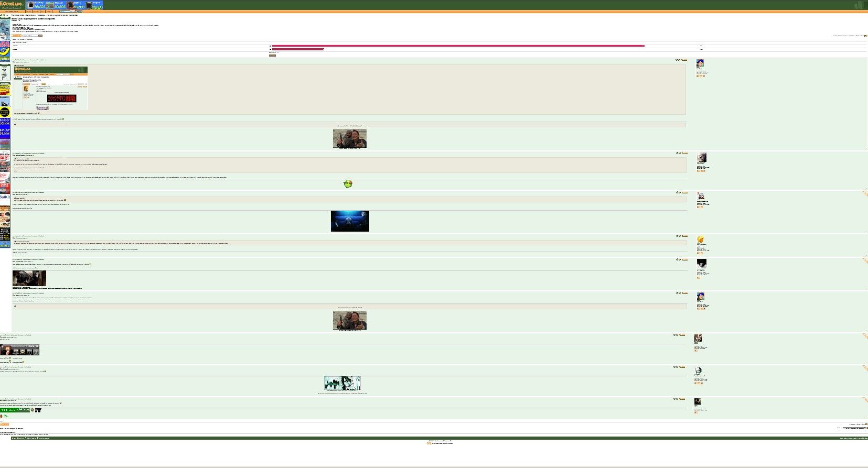Open the ElOtroLado site logo

click(x=13, y=5)
